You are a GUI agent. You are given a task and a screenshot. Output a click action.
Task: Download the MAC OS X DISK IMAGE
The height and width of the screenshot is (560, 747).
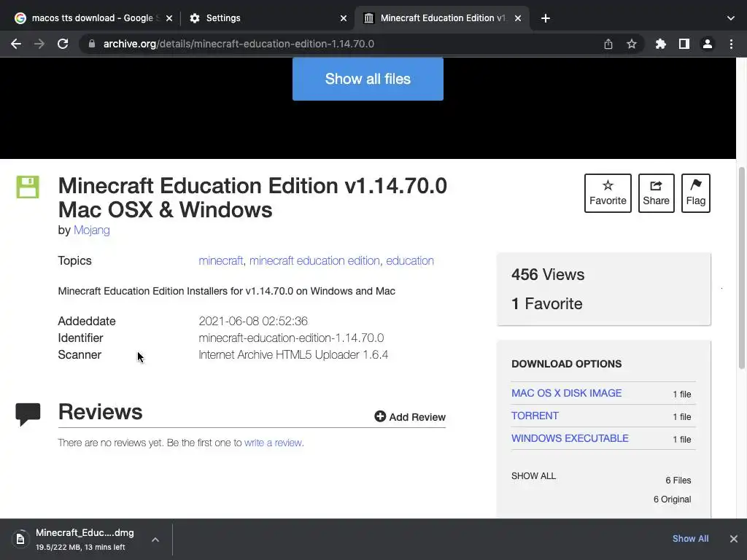tap(566, 393)
